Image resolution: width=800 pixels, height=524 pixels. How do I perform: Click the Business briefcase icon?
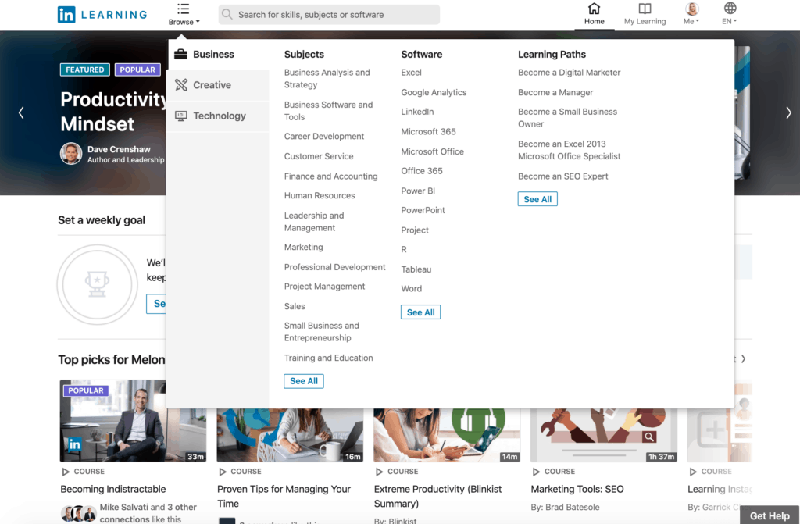(181, 54)
